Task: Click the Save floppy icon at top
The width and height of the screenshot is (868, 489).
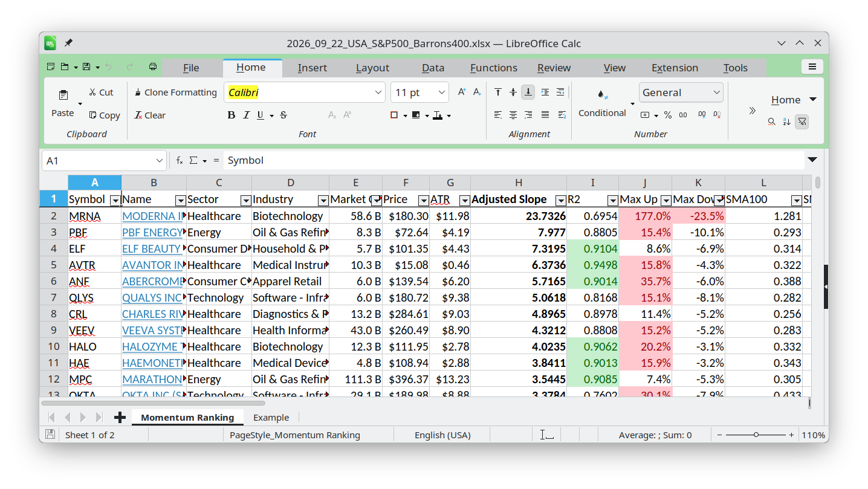Action: pos(86,67)
